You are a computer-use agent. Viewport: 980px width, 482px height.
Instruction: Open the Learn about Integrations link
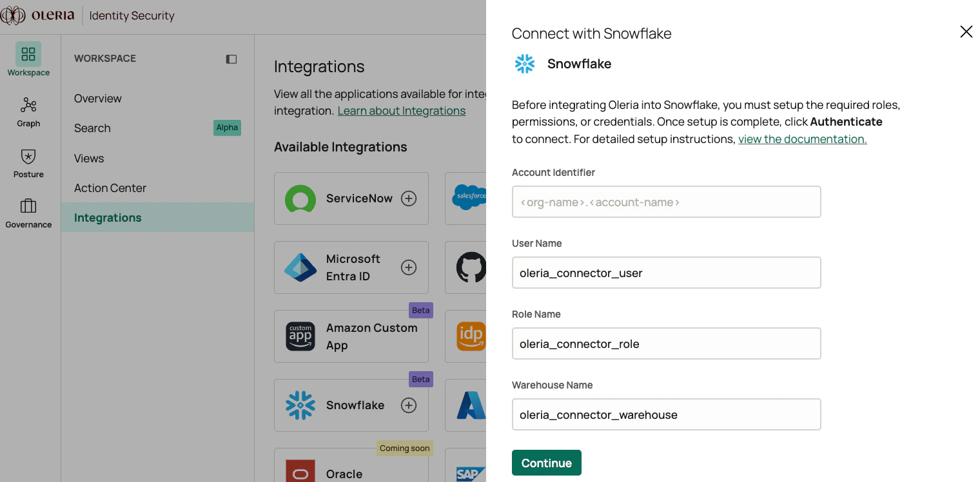(x=402, y=111)
